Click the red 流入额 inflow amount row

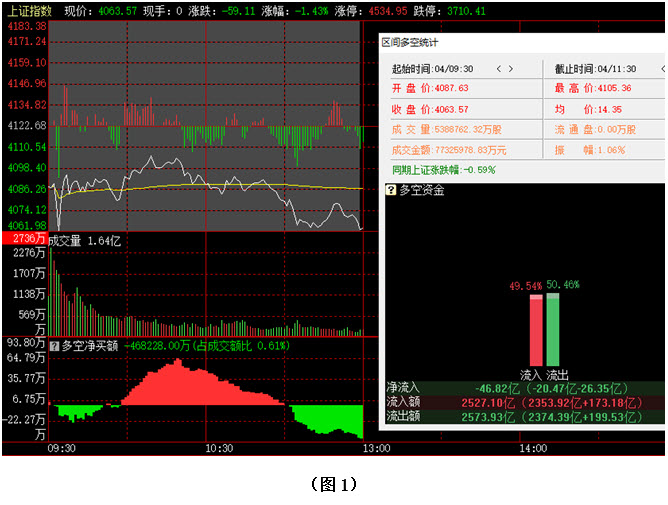tap(524, 401)
